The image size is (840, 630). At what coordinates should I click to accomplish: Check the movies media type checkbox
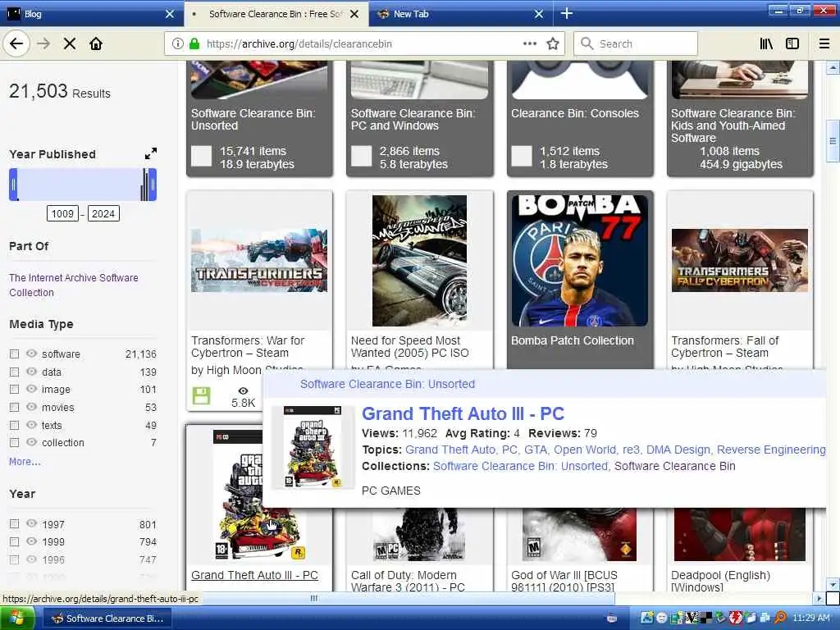15,407
